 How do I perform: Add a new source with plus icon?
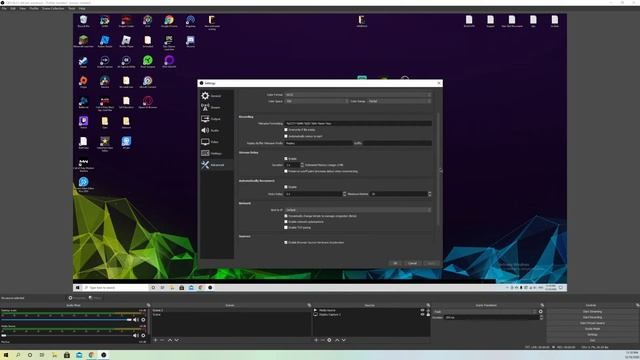316,340
